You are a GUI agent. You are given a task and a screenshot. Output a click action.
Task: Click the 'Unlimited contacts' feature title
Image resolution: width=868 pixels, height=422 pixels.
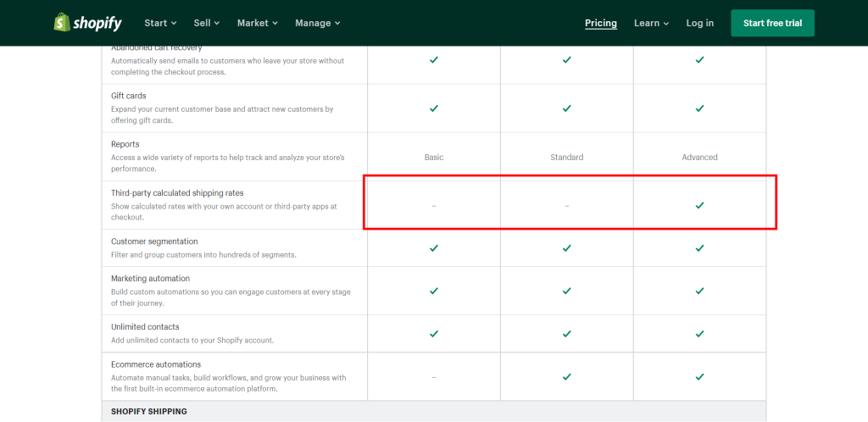[145, 327]
